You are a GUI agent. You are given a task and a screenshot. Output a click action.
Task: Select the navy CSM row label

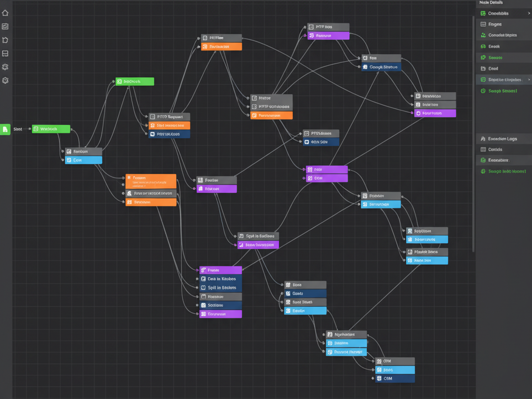click(388, 379)
